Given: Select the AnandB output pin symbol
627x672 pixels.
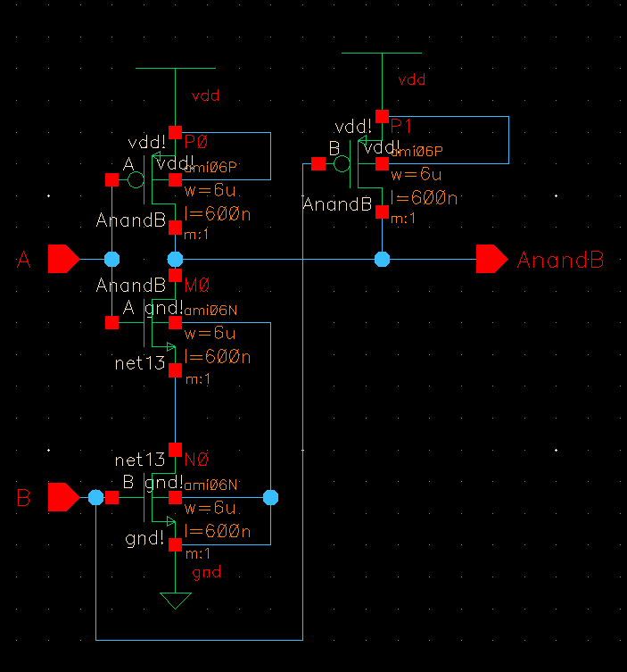Looking at the screenshot, I should [492, 259].
